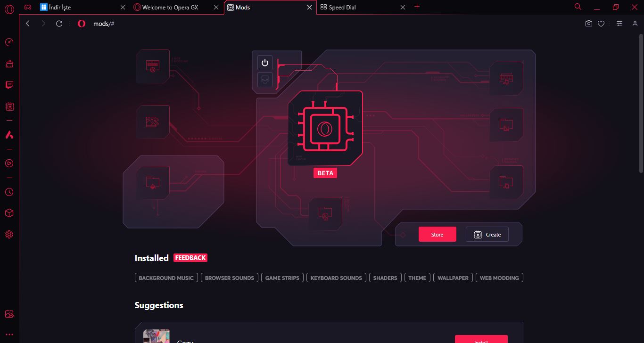Open GX Corner gamepad icon
Viewport: 644px width, 343px height.
[28, 8]
